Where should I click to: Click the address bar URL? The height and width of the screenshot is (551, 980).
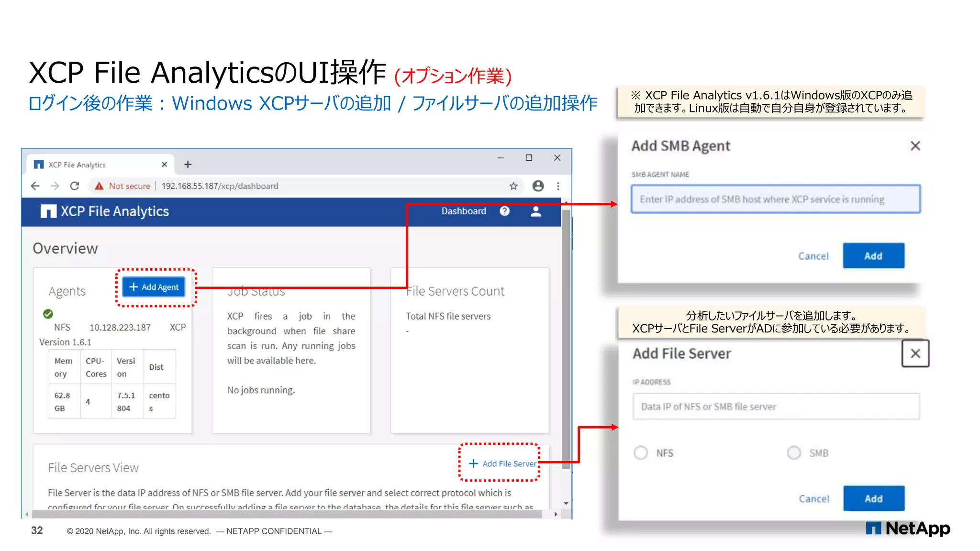[220, 186]
